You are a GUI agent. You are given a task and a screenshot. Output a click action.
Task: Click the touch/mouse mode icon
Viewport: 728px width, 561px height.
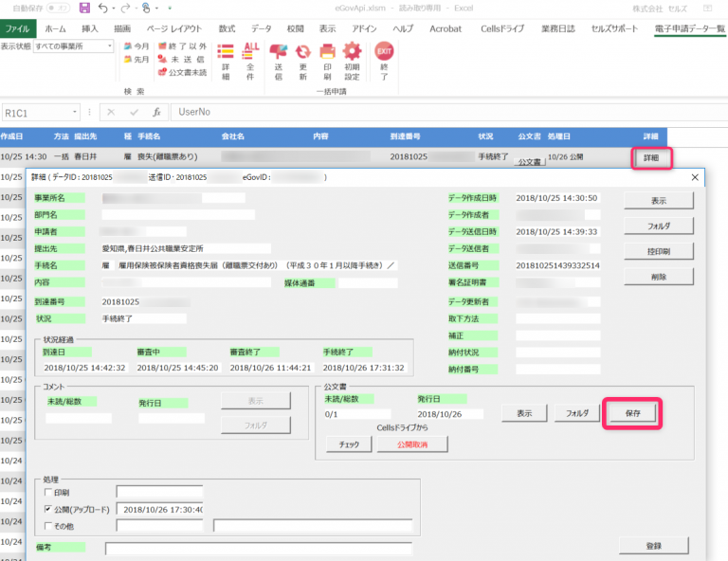click(x=146, y=8)
